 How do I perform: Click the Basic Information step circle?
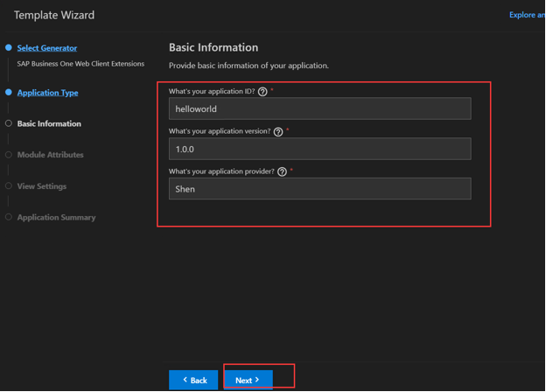[x=9, y=123]
